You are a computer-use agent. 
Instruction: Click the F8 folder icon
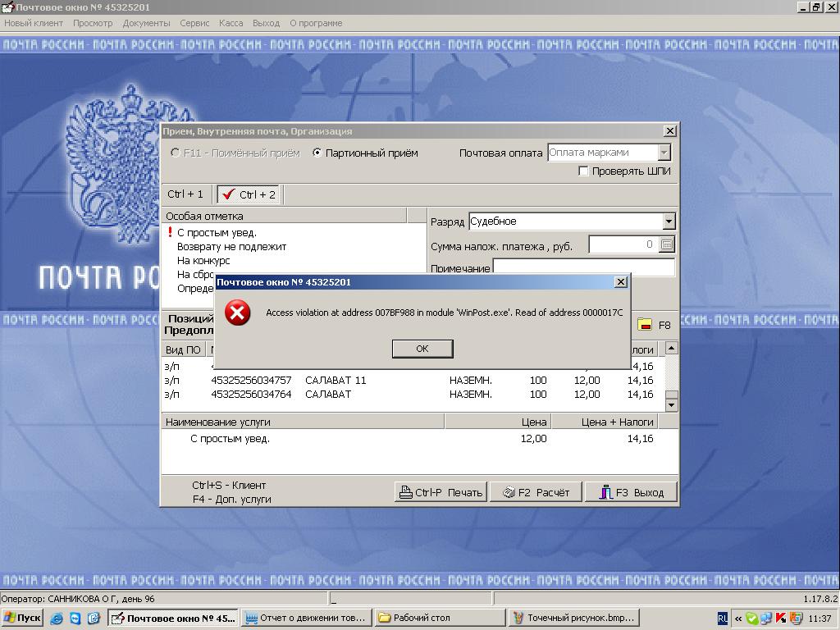click(x=645, y=325)
